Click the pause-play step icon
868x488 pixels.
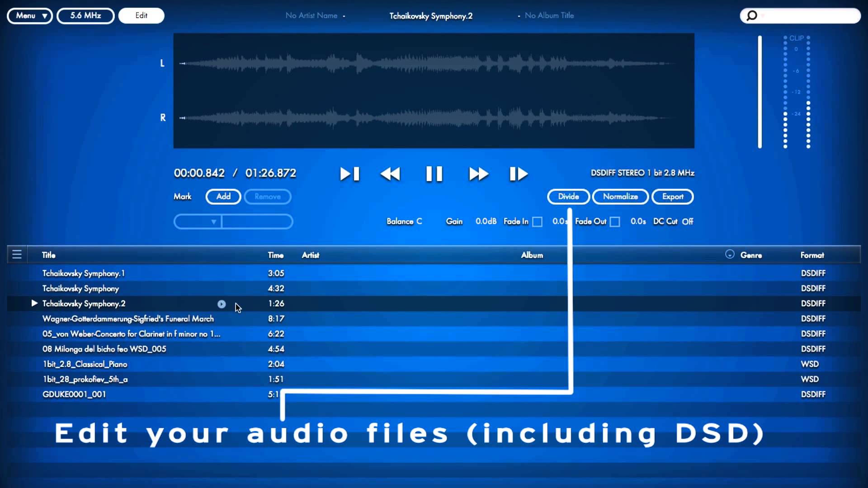(x=519, y=174)
